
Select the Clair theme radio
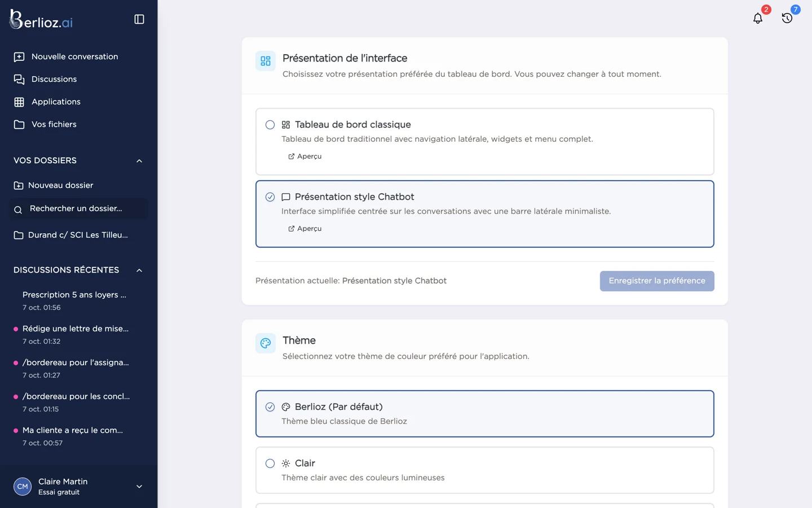[x=270, y=463]
